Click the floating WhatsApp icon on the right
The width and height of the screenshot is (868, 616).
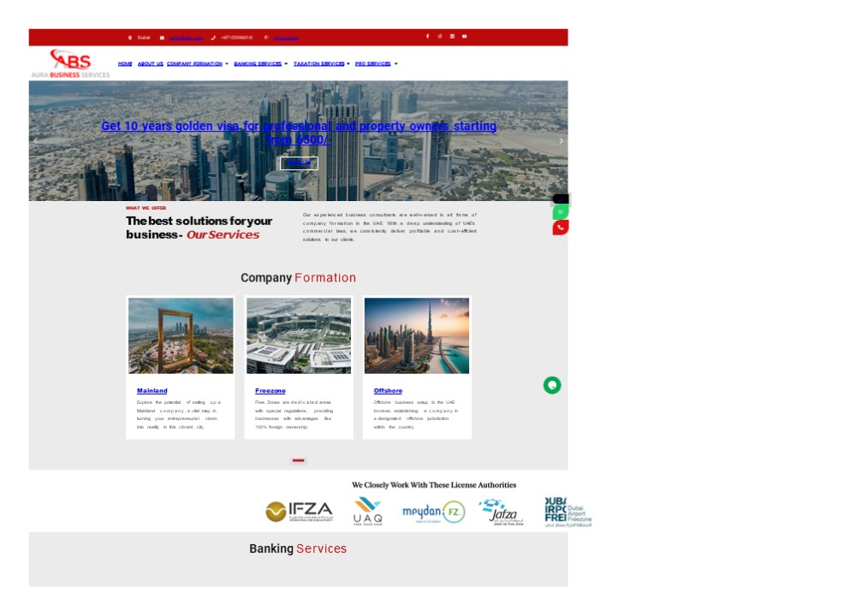tap(561, 211)
